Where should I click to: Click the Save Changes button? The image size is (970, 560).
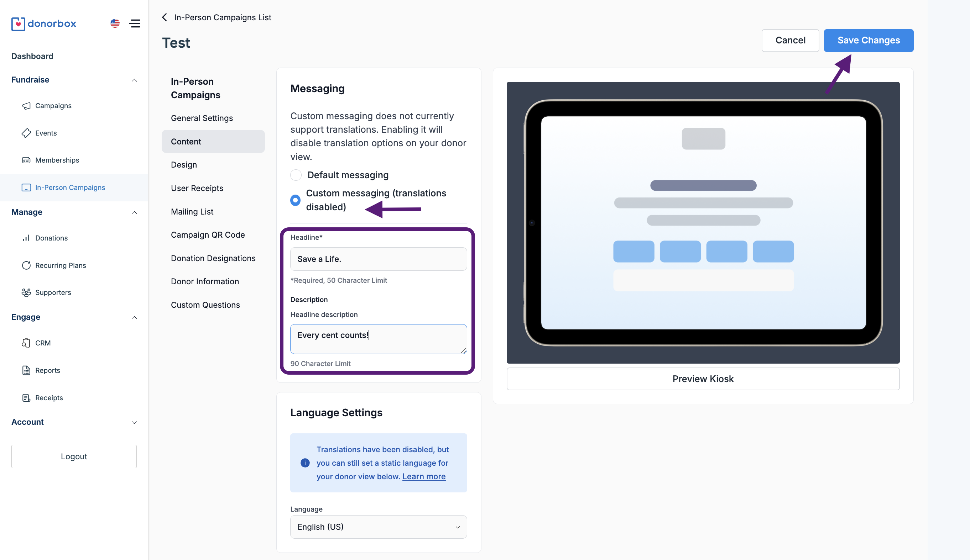pos(869,41)
